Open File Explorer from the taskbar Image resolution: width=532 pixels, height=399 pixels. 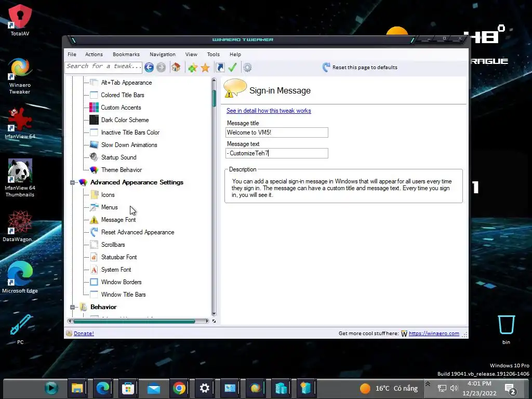pos(77,388)
